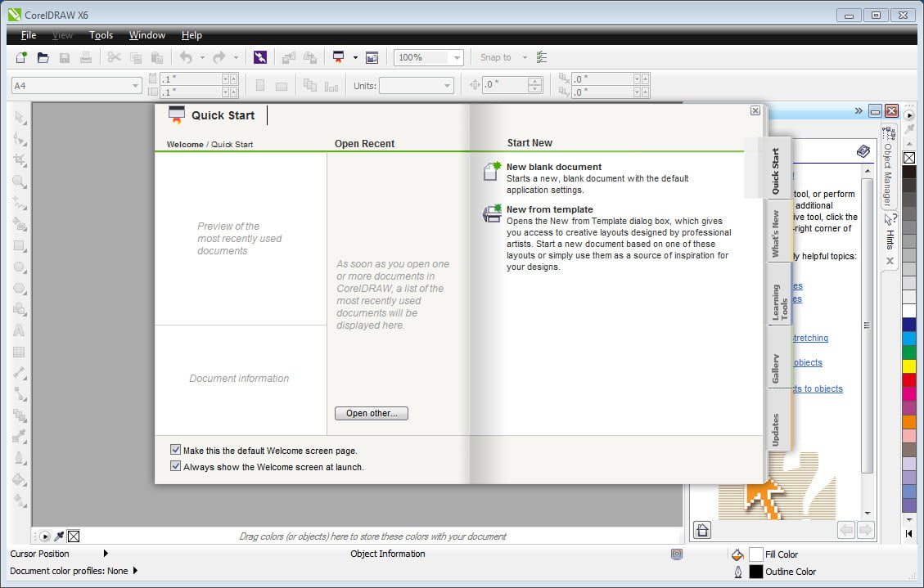Open the Object Manager docker tab

click(888, 165)
